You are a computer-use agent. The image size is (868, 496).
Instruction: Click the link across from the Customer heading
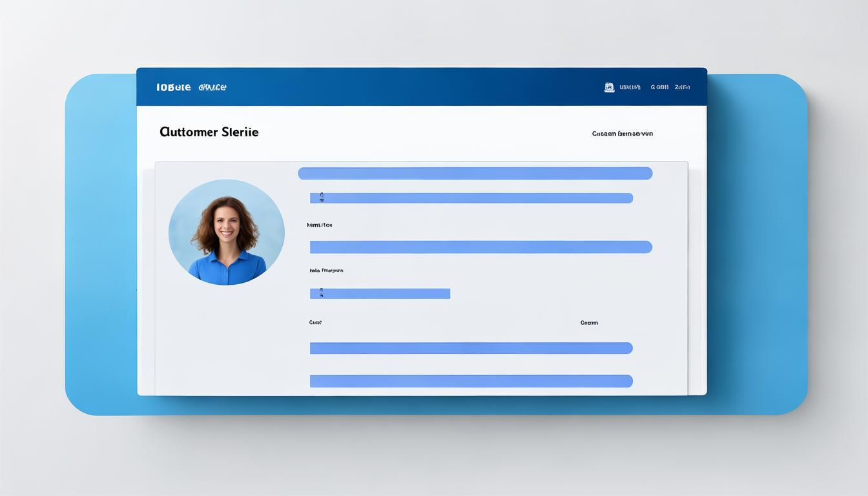pyautogui.click(x=622, y=134)
